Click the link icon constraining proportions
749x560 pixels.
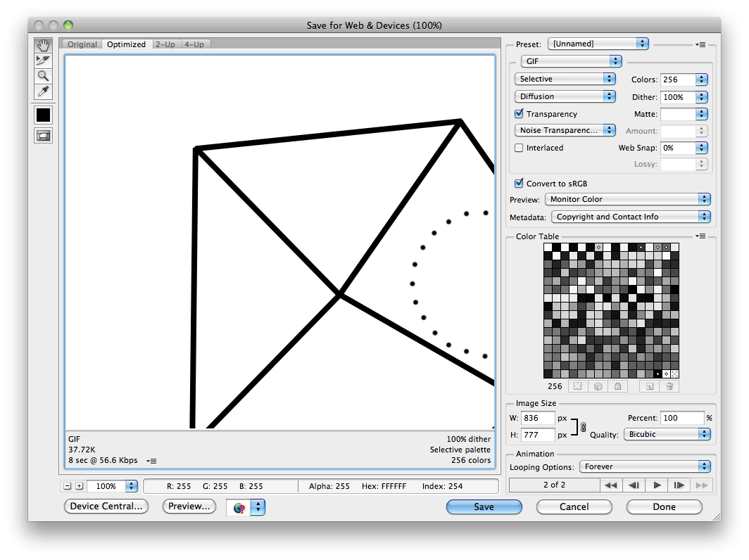tap(584, 427)
